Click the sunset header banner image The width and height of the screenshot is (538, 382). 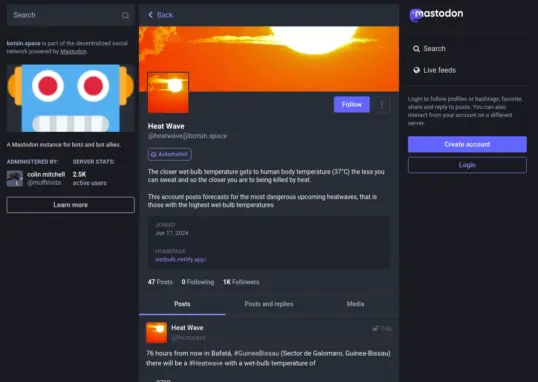tap(269, 59)
